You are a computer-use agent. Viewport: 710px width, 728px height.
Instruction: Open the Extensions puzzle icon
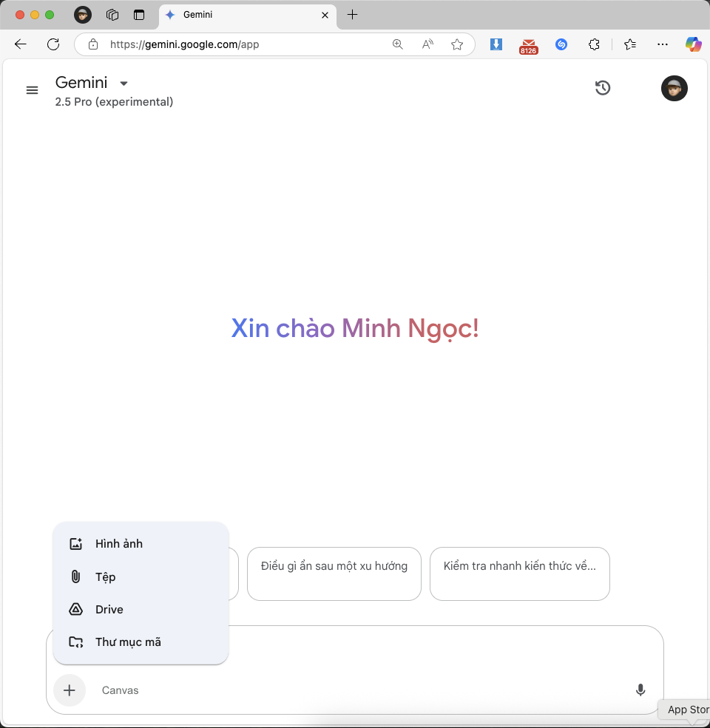click(x=594, y=44)
